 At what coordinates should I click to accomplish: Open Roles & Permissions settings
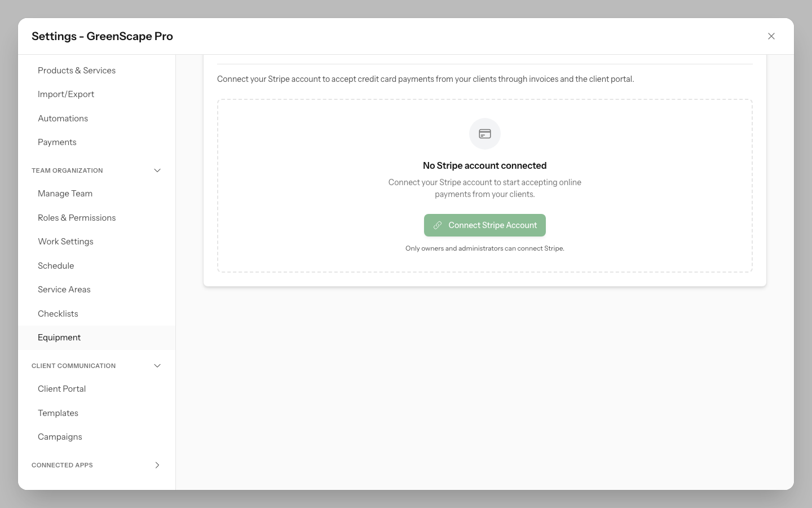77,218
